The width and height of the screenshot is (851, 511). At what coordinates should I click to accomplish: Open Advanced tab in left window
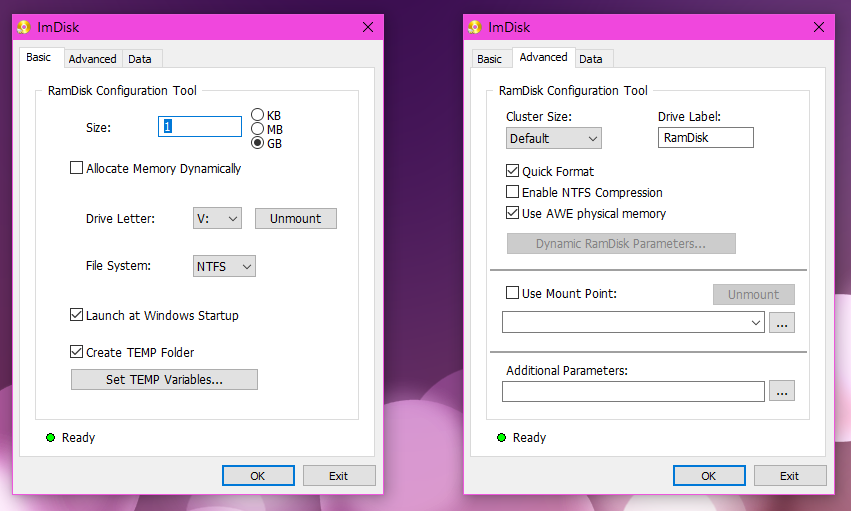point(92,59)
